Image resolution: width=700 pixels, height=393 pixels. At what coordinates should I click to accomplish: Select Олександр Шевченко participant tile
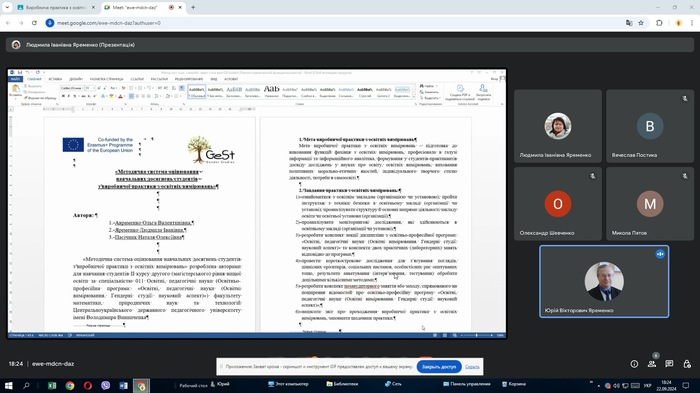coord(558,204)
